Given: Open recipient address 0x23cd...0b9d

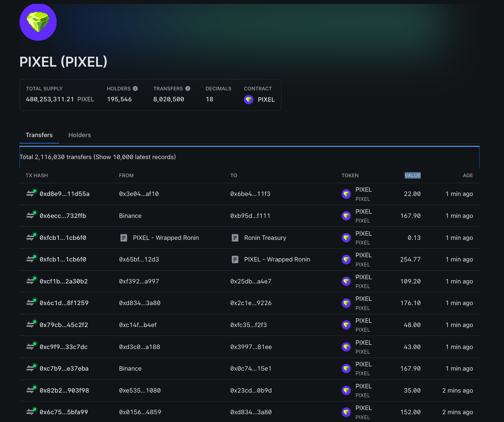Looking at the screenshot, I should coord(251,390).
